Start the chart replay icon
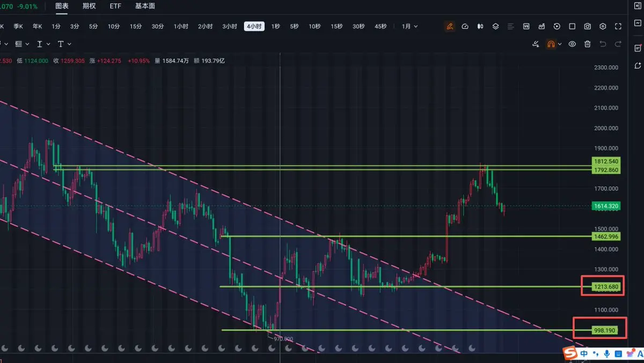This screenshot has height=363, width=644. 557,26
